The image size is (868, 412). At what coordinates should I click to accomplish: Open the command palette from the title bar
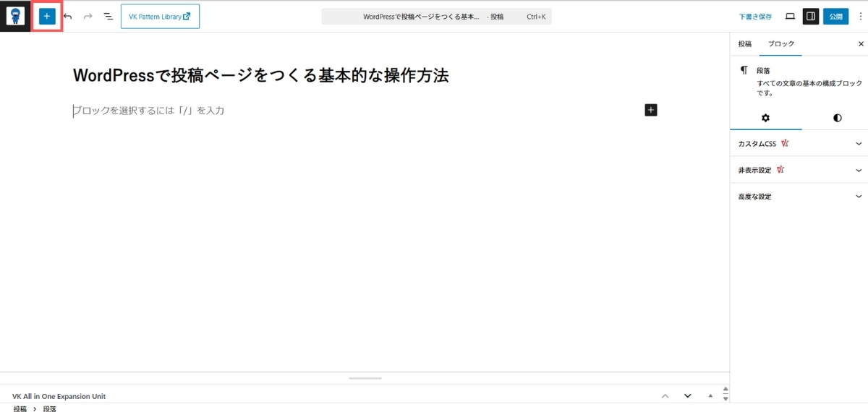point(436,16)
